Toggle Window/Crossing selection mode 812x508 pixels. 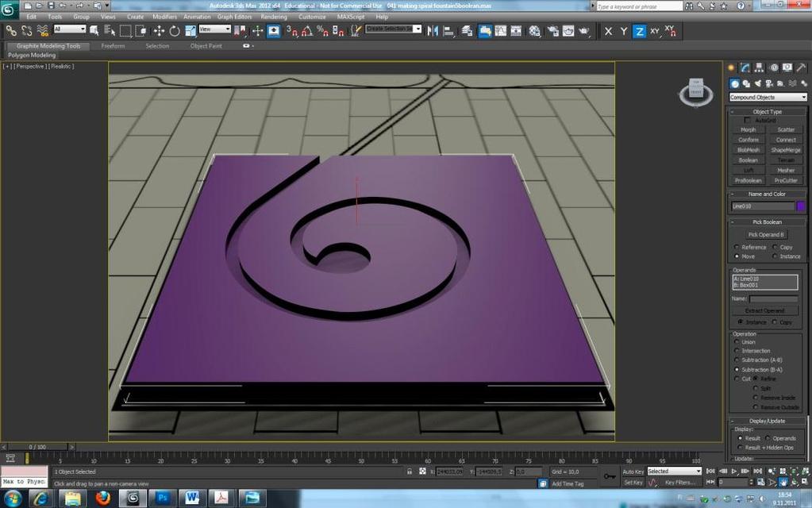click(x=140, y=31)
